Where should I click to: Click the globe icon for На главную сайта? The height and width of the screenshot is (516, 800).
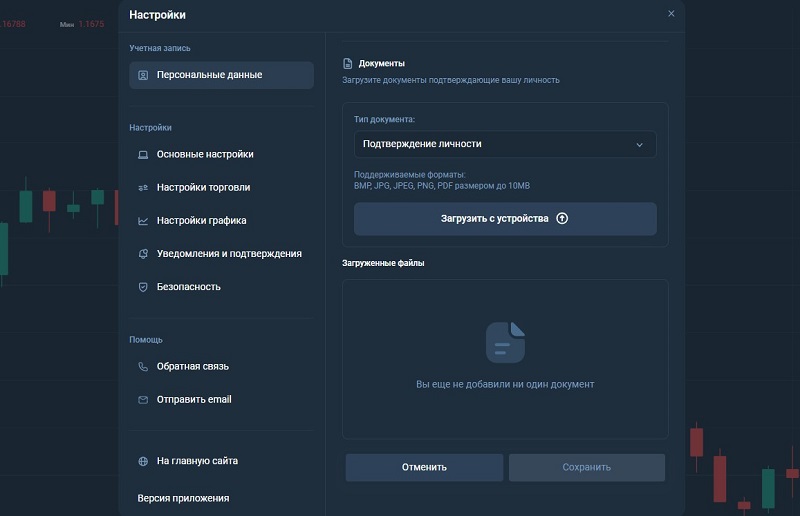(x=143, y=462)
